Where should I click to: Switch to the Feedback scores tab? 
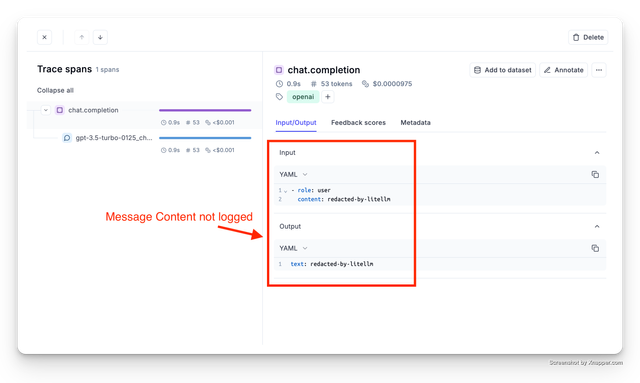click(x=358, y=122)
